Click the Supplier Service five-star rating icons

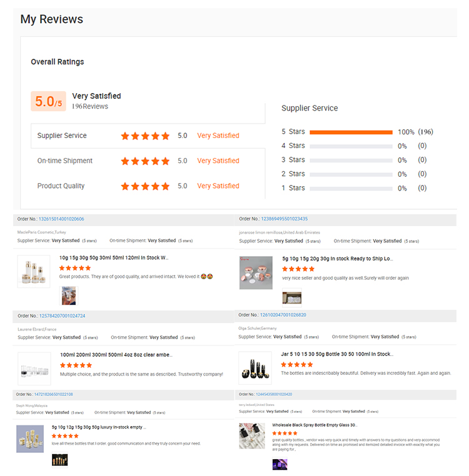coord(145,136)
